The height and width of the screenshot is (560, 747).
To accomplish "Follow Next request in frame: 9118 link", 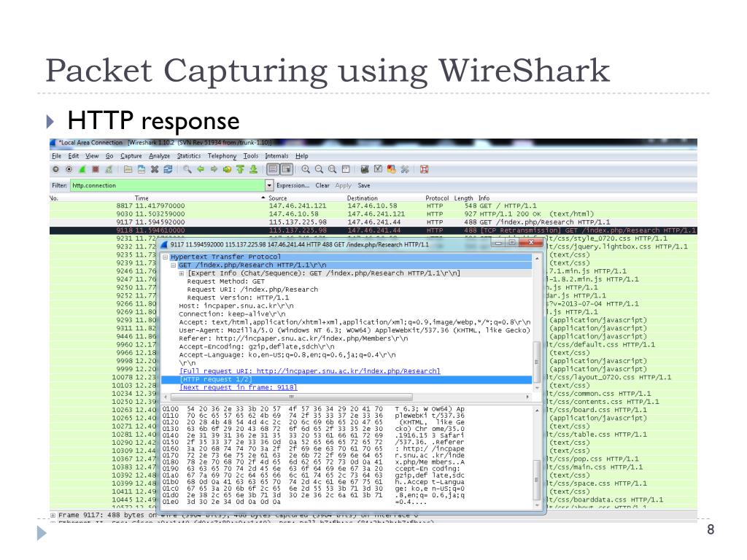I will point(239,387).
